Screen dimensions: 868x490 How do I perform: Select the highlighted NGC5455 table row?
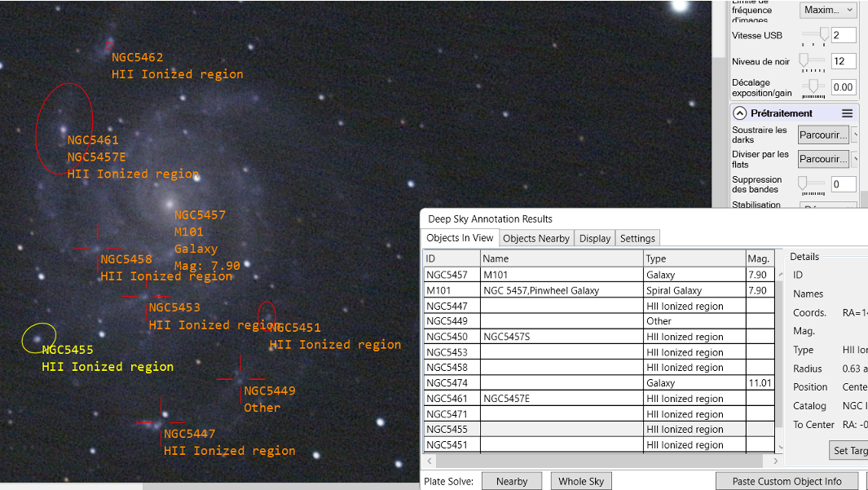[x=599, y=429]
